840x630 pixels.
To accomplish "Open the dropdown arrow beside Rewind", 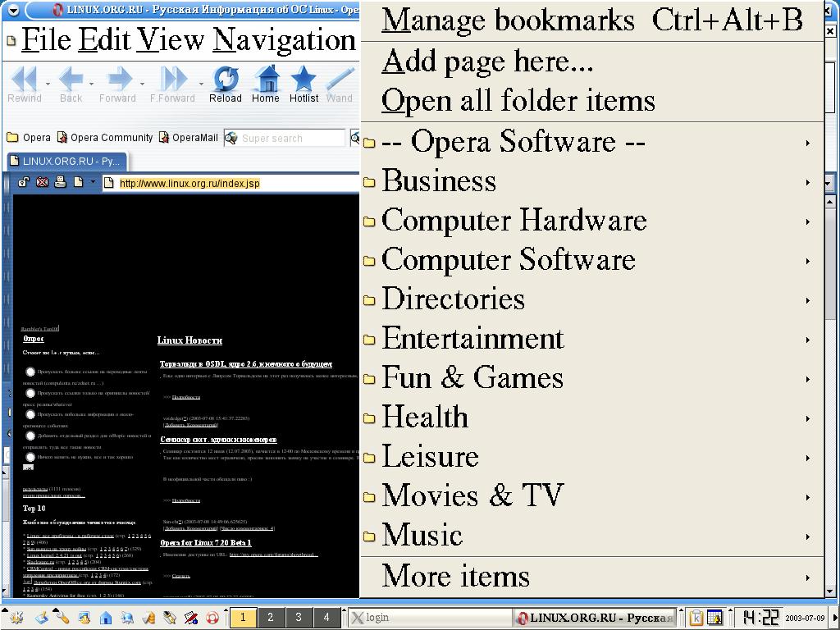I will point(48,84).
